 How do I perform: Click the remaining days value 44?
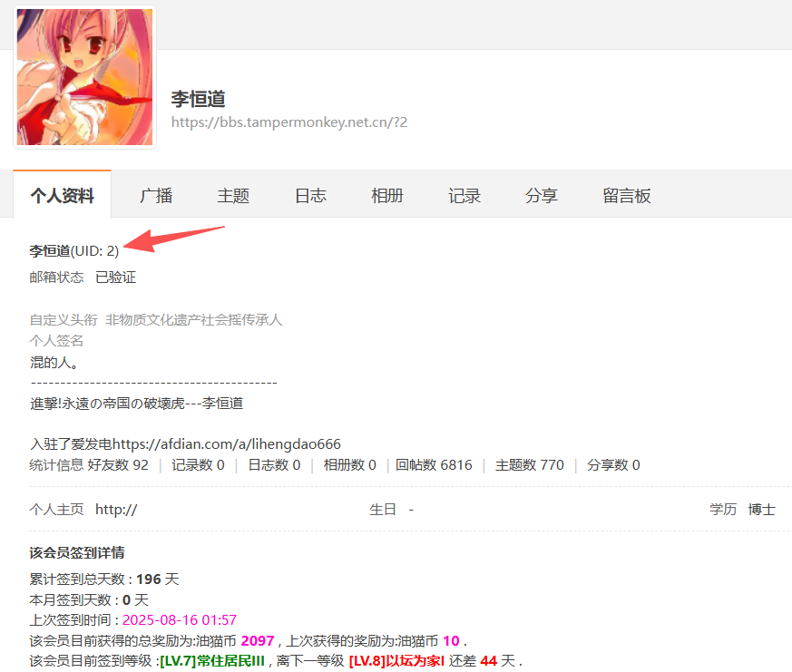[x=488, y=661]
